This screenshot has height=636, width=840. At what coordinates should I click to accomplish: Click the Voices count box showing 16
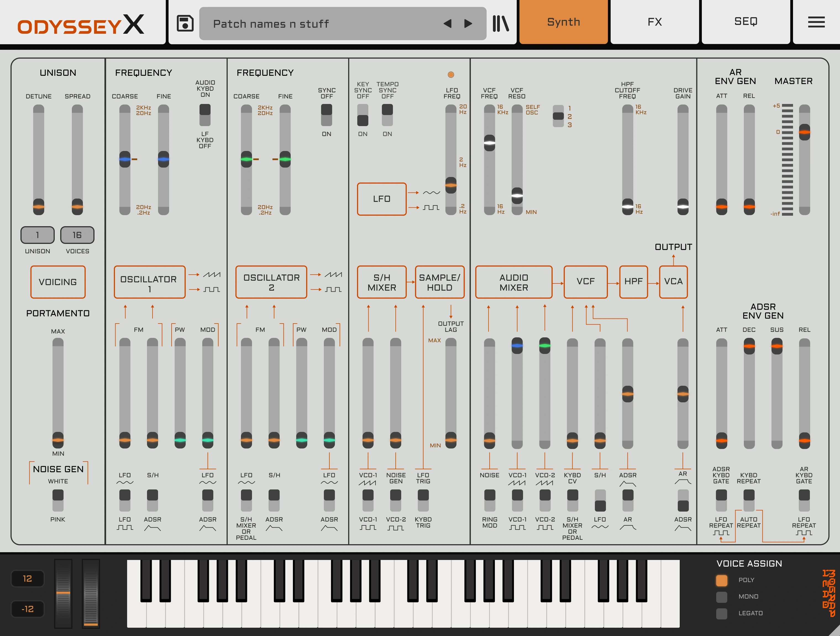click(x=77, y=235)
